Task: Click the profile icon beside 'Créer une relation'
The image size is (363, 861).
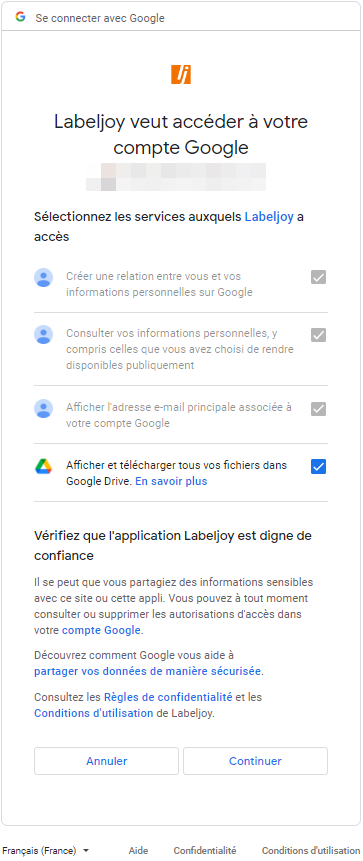Action: point(43,277)
